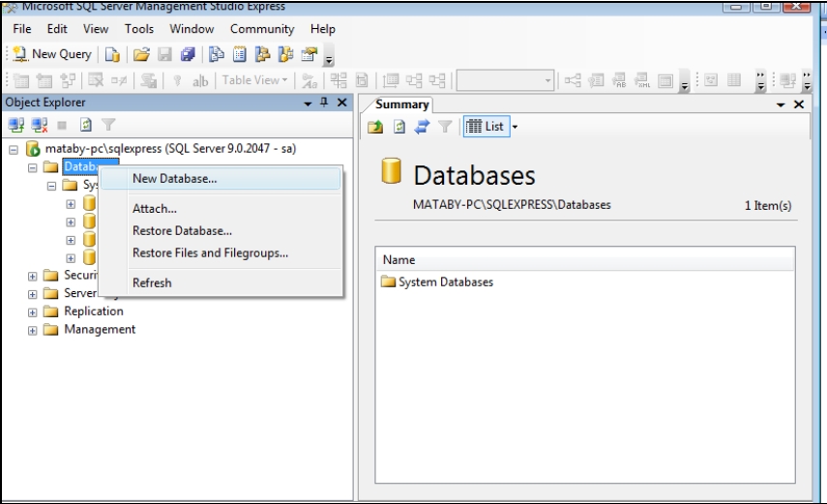The height and width of the screenshot is (504, 827).
Task: Open the Help menu
Action: click(x=322, y=29)
